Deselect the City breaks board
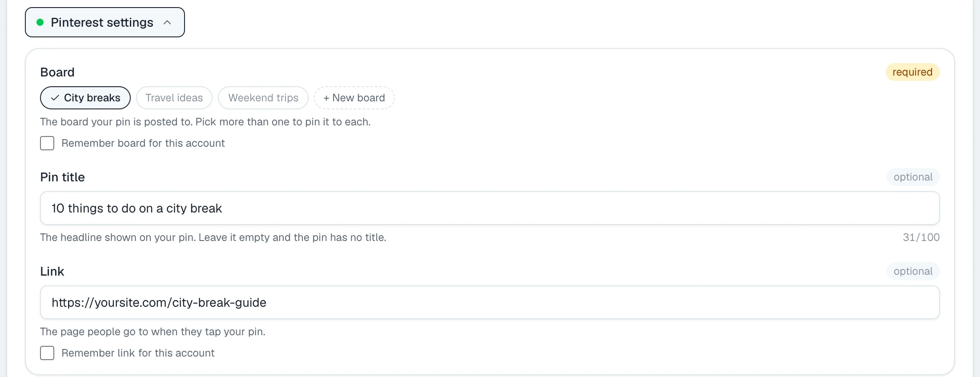 tap(85, 98)
